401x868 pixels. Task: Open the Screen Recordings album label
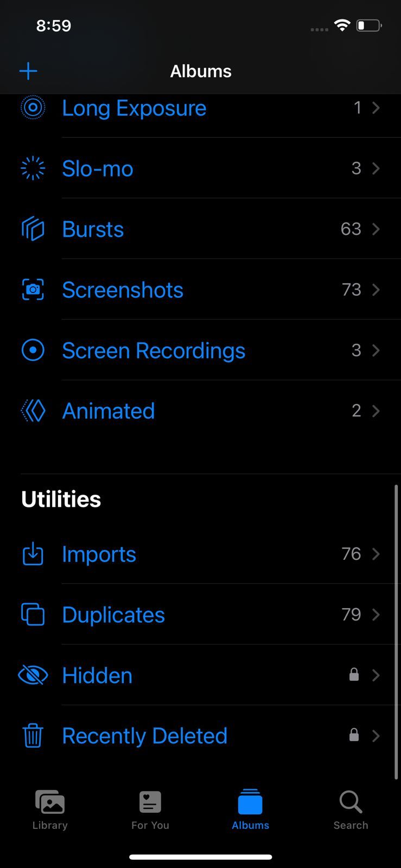tap(154, 350)
